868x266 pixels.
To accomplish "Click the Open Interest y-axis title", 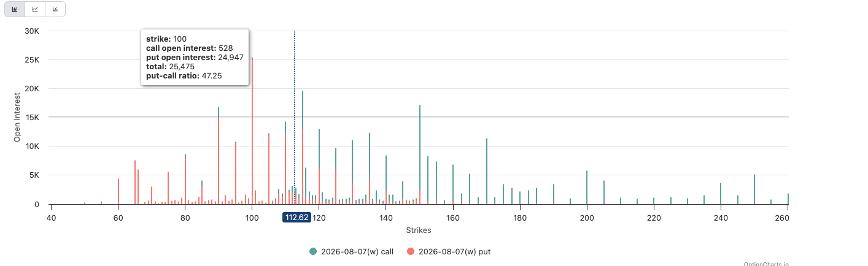I will 17,116.
